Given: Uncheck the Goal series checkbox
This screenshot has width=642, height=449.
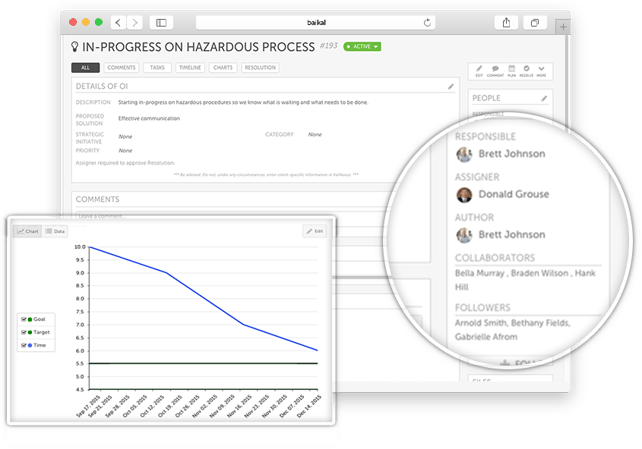Looking at the screenshot, I should click(x=24, y=319).
